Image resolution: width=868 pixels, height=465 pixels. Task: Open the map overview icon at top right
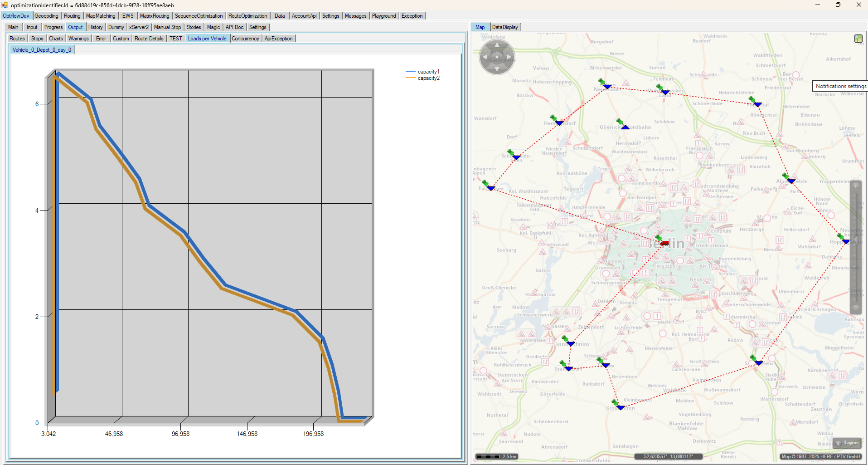(x=858, y=39)
